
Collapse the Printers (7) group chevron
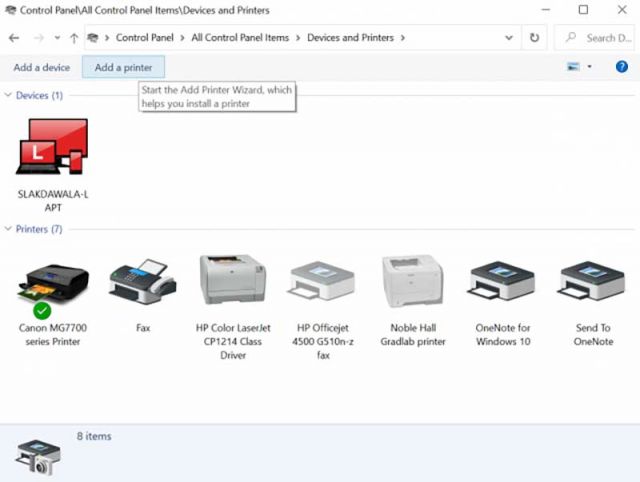[8, 229]
